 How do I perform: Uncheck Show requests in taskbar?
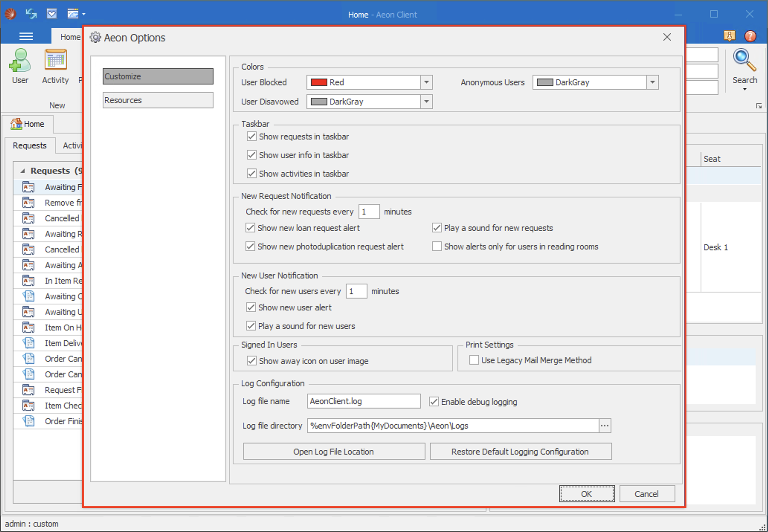click(252, 136)
